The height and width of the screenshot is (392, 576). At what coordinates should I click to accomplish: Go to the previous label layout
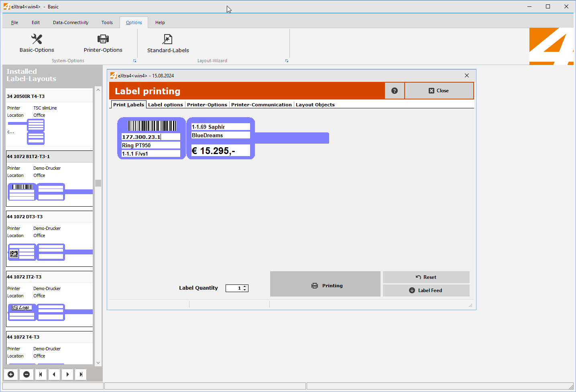point(54,374)
